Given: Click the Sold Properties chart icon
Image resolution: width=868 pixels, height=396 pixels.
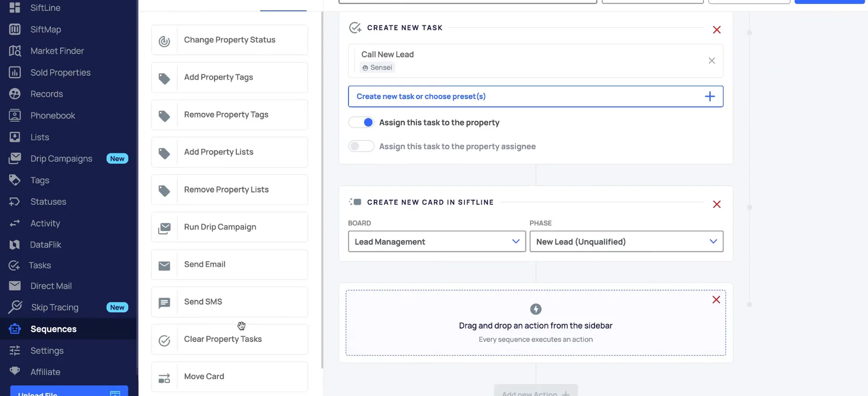Looking at the screenshot, I should pos(15,72).
